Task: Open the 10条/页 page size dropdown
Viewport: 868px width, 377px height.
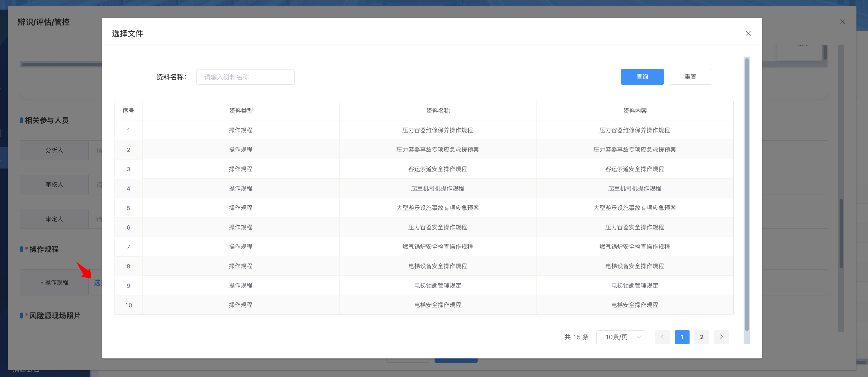Action: click(621, 337)
